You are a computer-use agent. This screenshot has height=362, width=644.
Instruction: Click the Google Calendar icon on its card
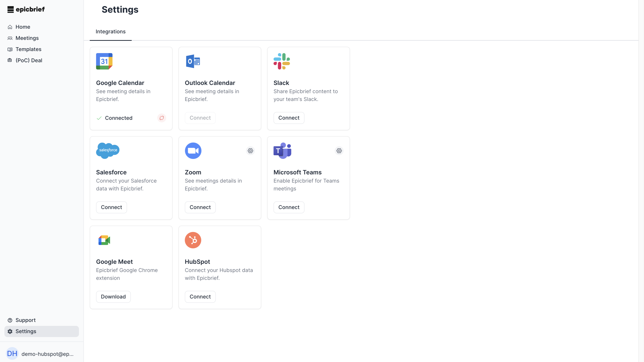pyautogui.click(x=104, y=61)
